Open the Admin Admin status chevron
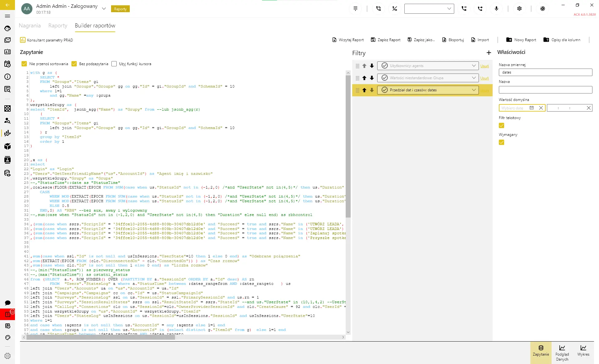The width and height of the screenshot is (599, 364). pos(104,9)
